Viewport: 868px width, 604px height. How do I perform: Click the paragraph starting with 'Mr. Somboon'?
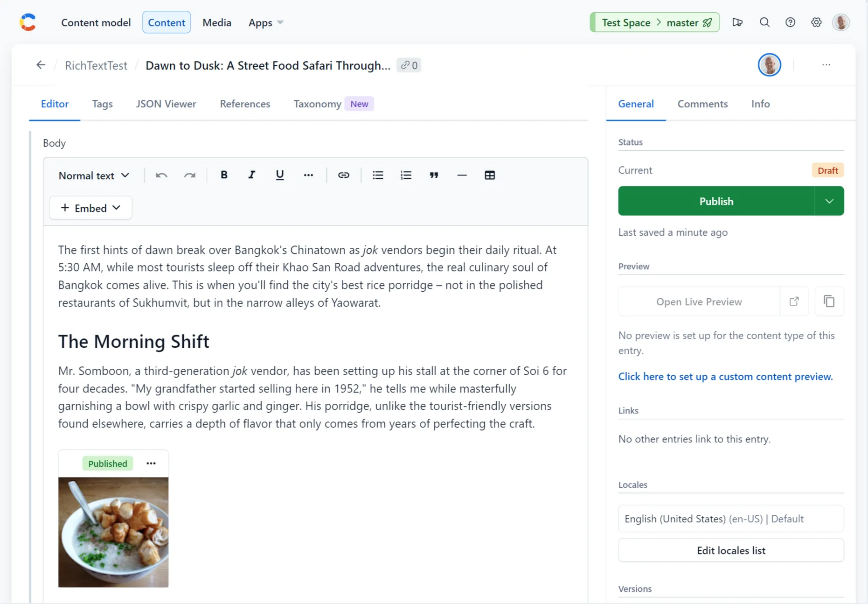(x=312, y=397)
